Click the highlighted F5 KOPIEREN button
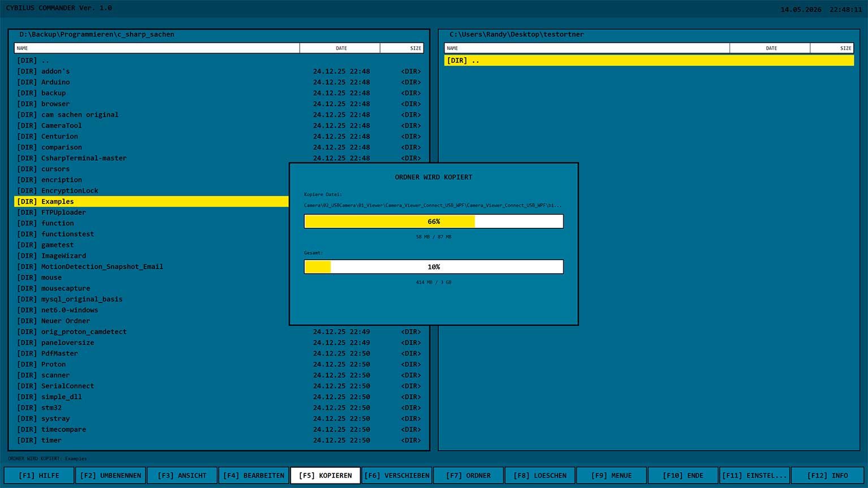The width and height of the screenshot is (868, 488). click(325, 476)
